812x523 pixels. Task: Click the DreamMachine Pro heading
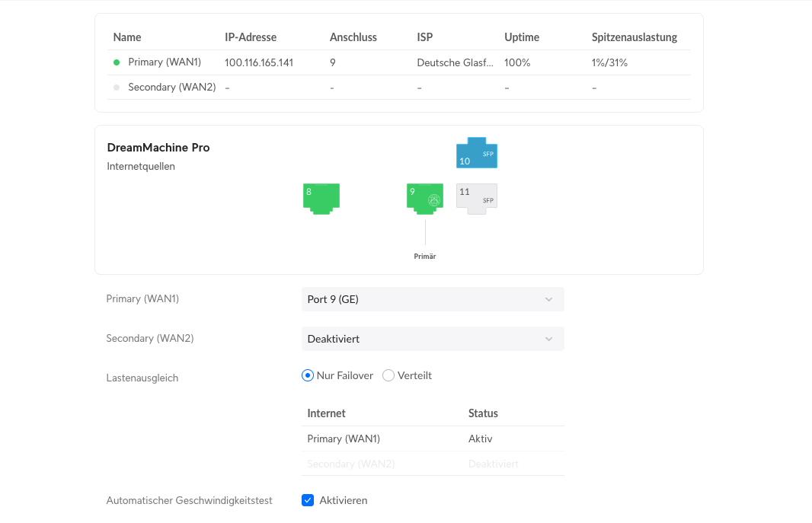point(158,148)
